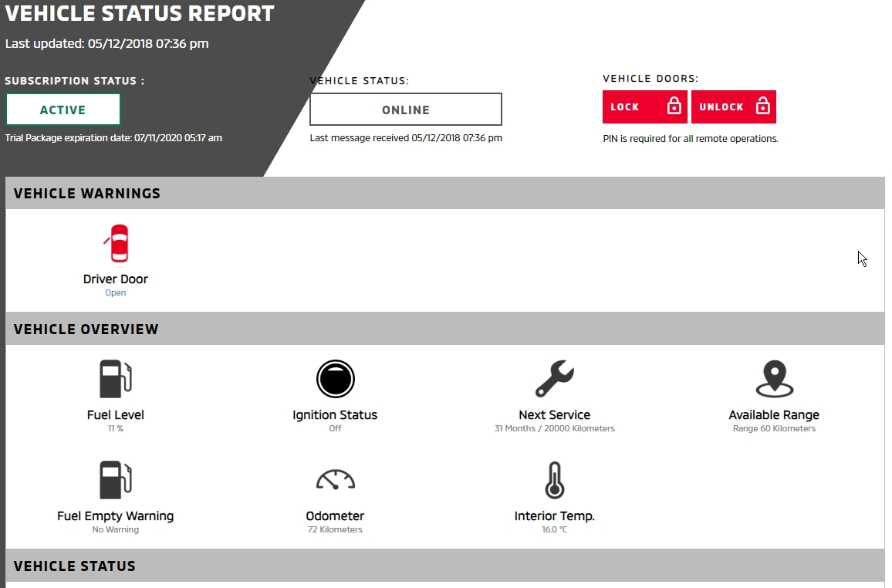This screenshot has height=588, width=892.
Task: Click the 'Off' ignition value
Action: (335, 428)
